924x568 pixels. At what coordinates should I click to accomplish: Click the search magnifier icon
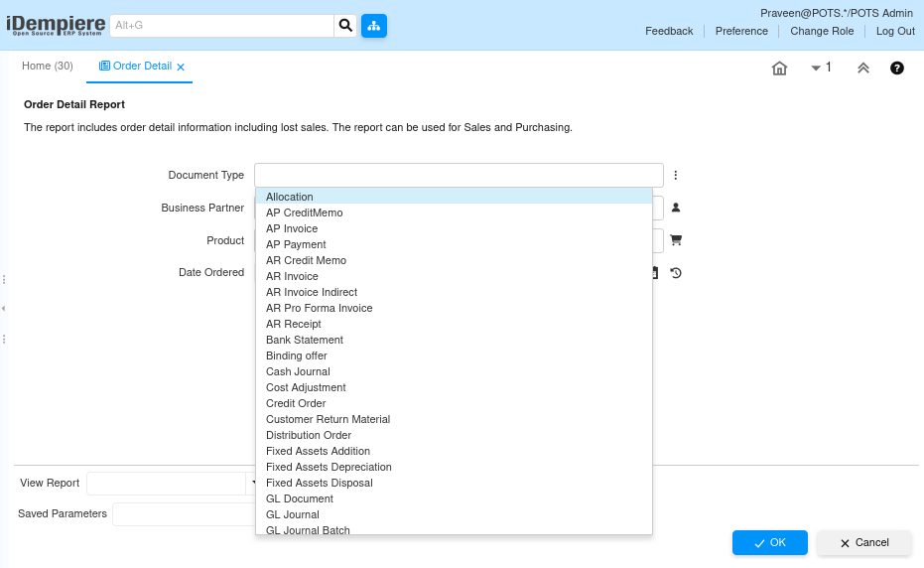[345, 26]
